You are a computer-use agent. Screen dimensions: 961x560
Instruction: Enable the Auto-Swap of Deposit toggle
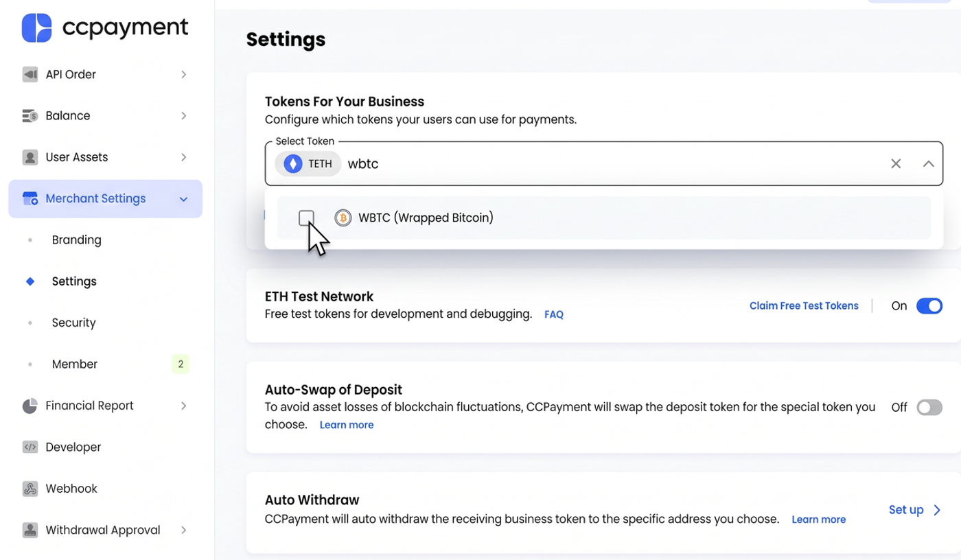[x=929, y=408]
